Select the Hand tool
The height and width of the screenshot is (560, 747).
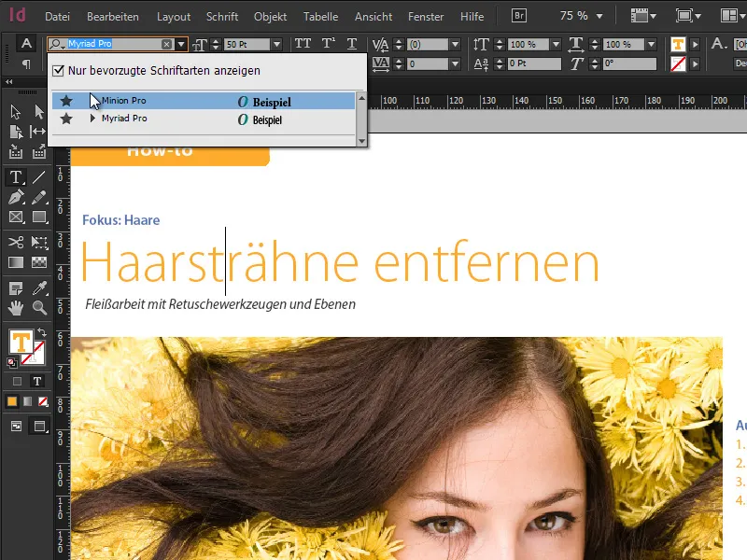click(x=15, y=308)
